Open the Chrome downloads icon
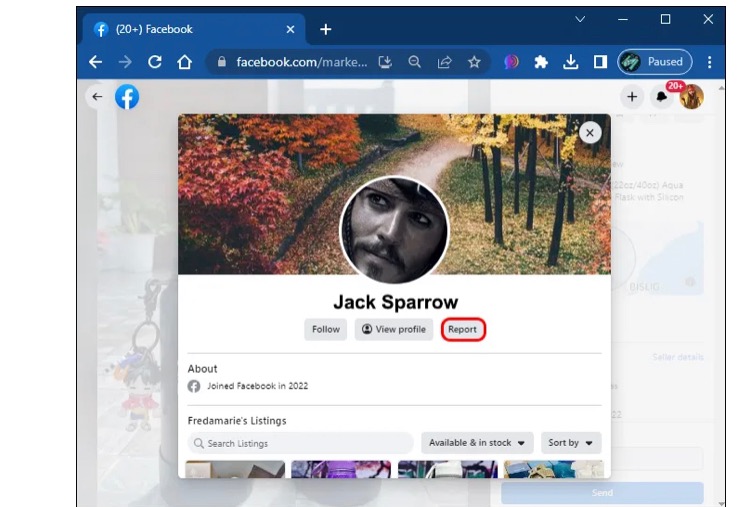 (570, 62)
